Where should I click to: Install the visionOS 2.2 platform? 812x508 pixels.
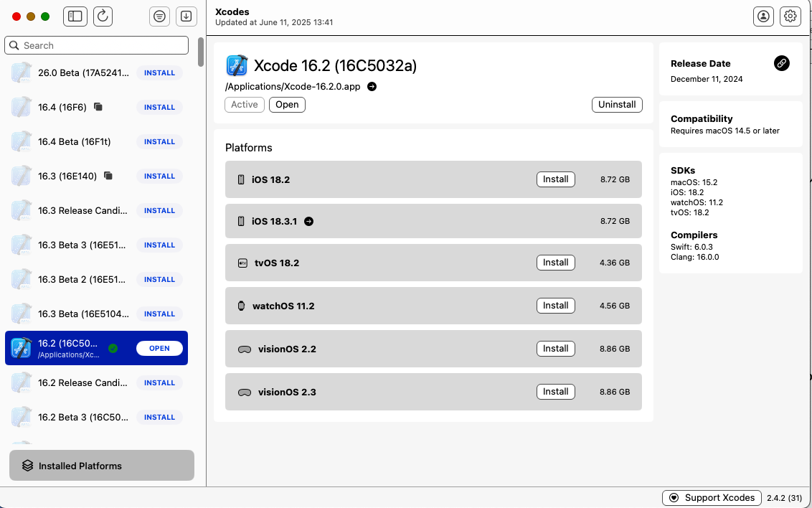(556, 349)
